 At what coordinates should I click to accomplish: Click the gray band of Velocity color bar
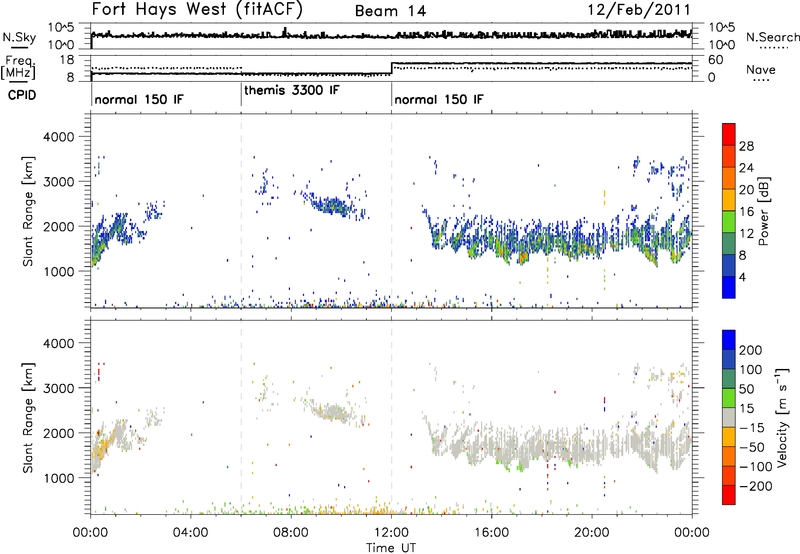tap(729, 418)
